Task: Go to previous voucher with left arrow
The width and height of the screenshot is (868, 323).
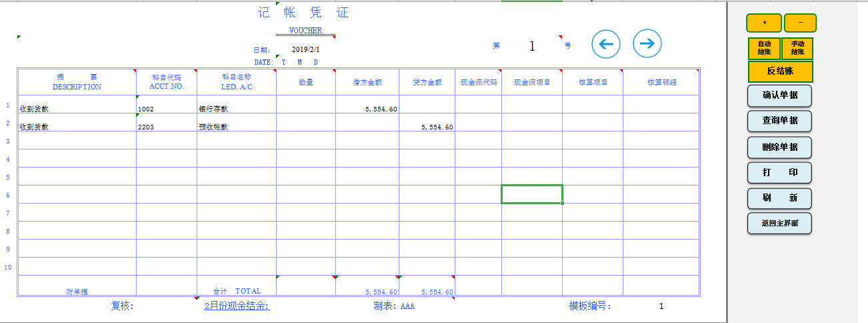Action: (x=606, y=44)
